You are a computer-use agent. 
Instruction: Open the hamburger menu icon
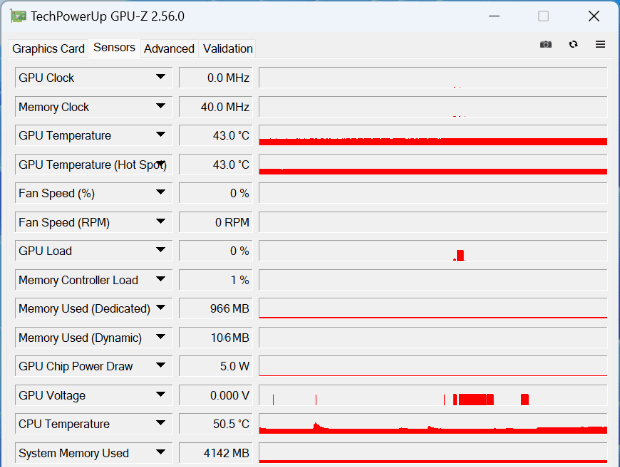click(600, 44)
